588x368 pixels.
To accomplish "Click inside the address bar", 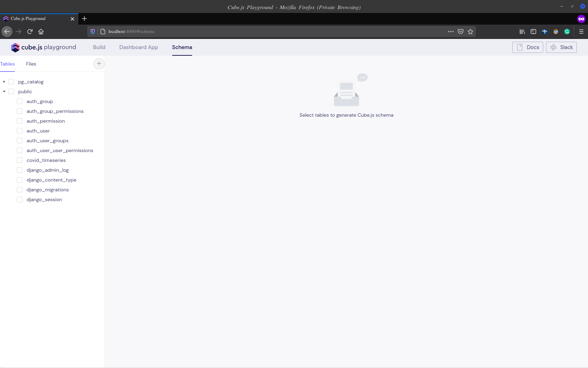I will pyautogui.click(x=245, y=32).
